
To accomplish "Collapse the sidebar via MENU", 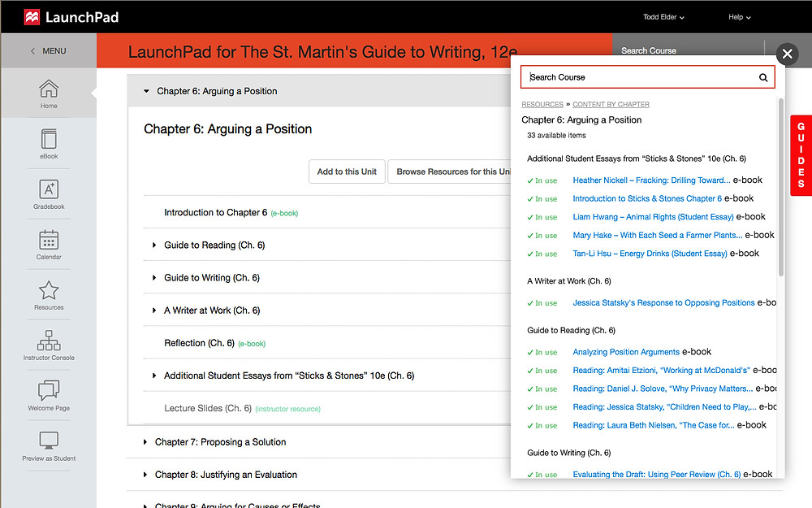I will coord(48,50).
